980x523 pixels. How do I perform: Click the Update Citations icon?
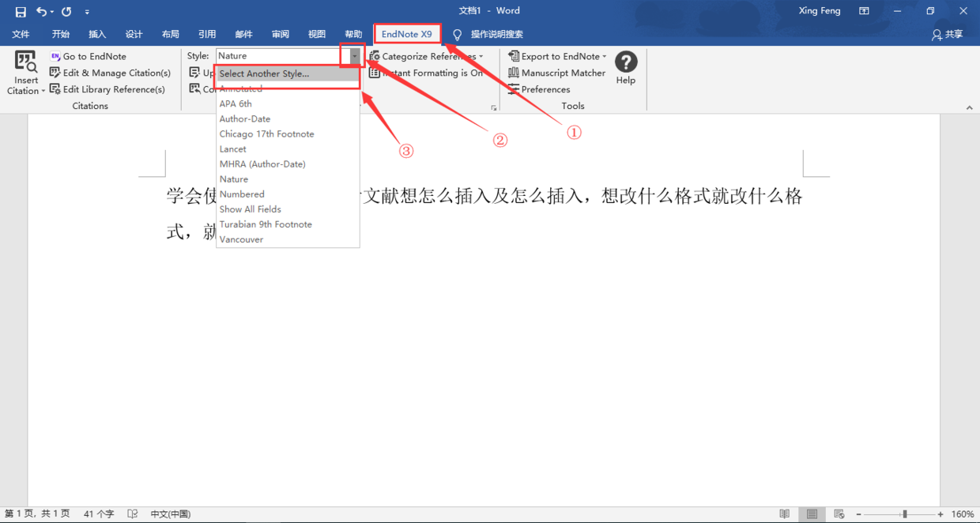click(x=194, y=73)
